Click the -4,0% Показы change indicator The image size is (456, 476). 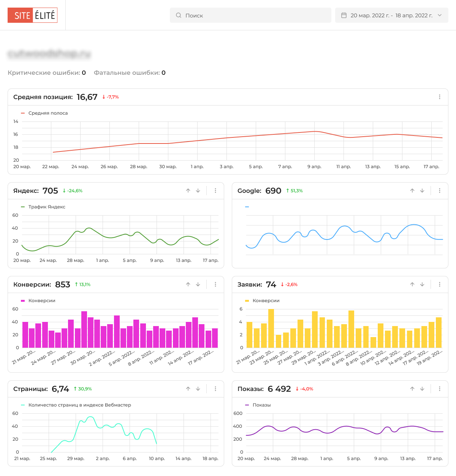point(305,389)
